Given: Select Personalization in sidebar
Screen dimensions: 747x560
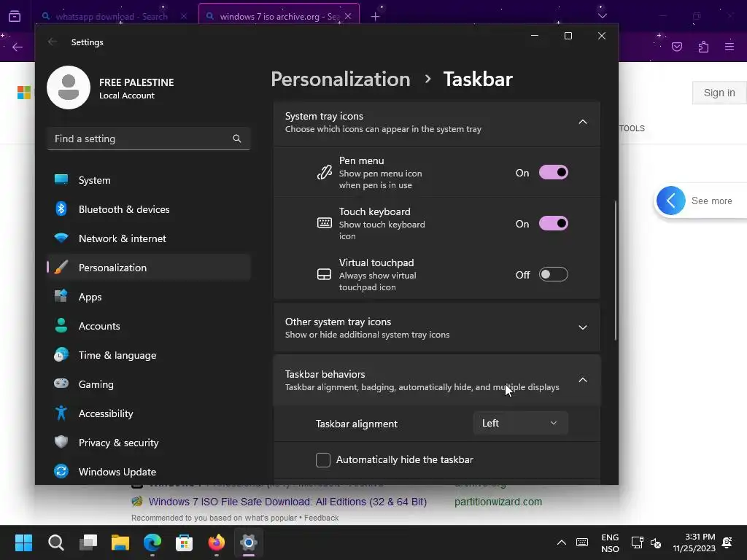Looking at the screenshot, I should 149,267.
